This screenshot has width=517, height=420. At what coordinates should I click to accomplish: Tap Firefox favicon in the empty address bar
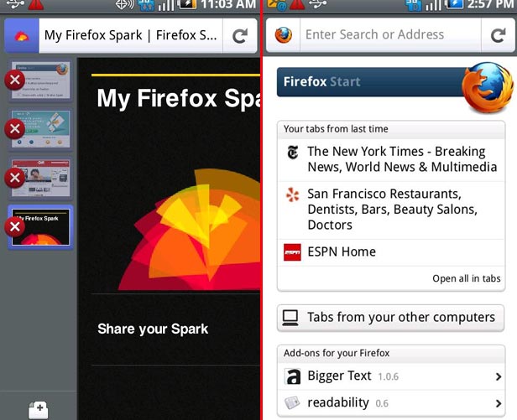284,36
